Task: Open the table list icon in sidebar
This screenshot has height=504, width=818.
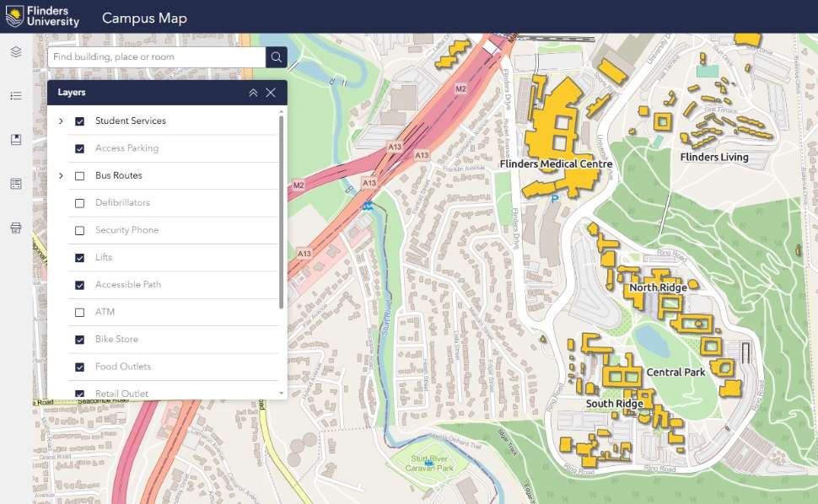Action: 16,184
